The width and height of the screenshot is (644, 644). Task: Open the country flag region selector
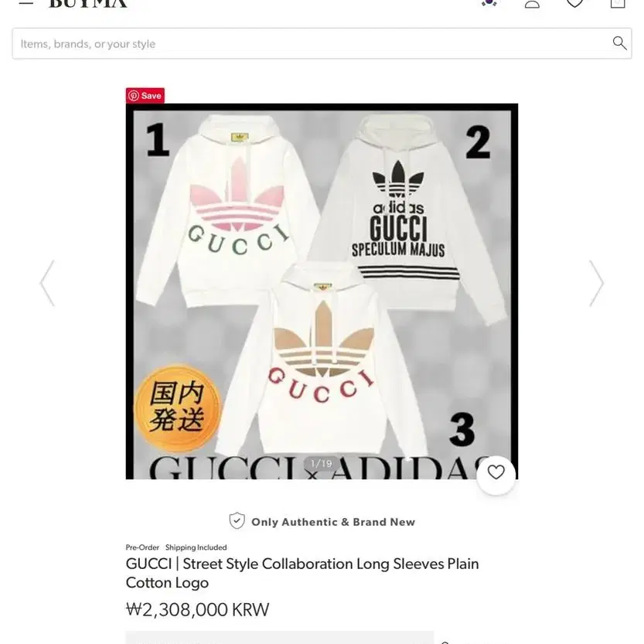pyautogui.click(x=489, y=2)
